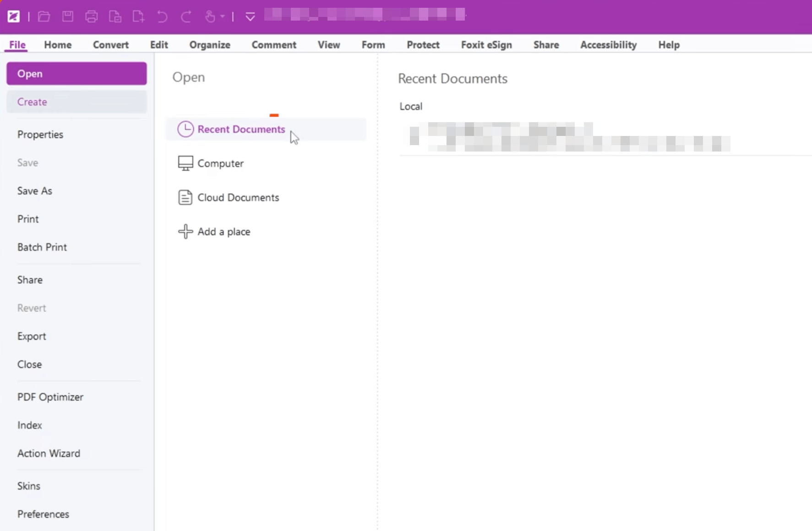Click the monitor icon beside Computer
The width and height of the screenshot is (812, 531).
click(x=185, y=163)
